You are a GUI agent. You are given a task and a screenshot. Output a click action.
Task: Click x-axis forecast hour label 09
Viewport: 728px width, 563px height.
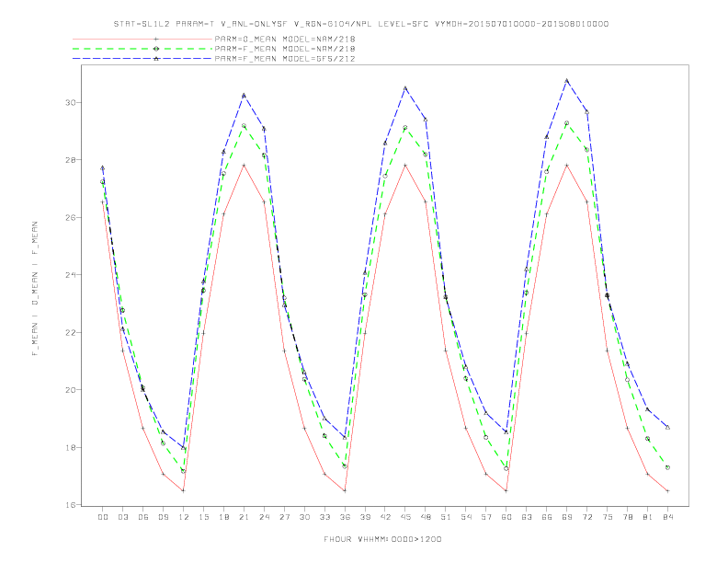(164, 517)
